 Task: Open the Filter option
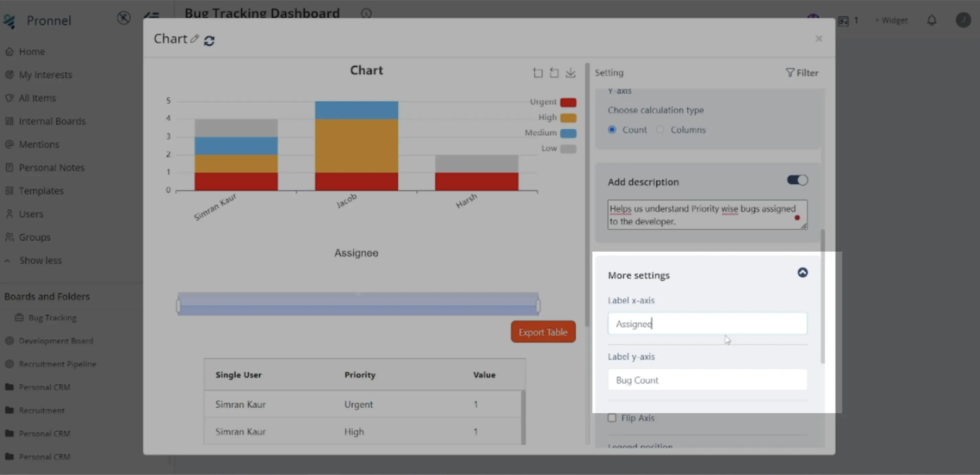[802, 73]
